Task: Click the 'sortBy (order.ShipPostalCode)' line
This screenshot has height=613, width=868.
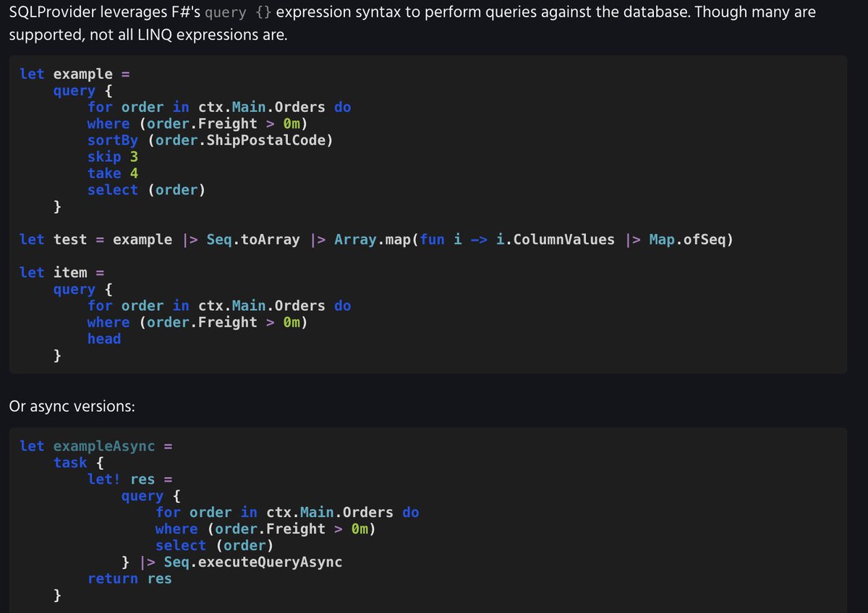Action: [210, 140]
